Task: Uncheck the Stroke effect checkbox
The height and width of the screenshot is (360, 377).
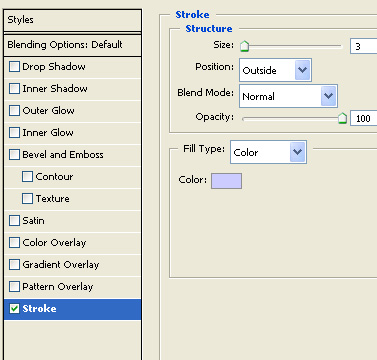Action: click(x=14, y=309)
